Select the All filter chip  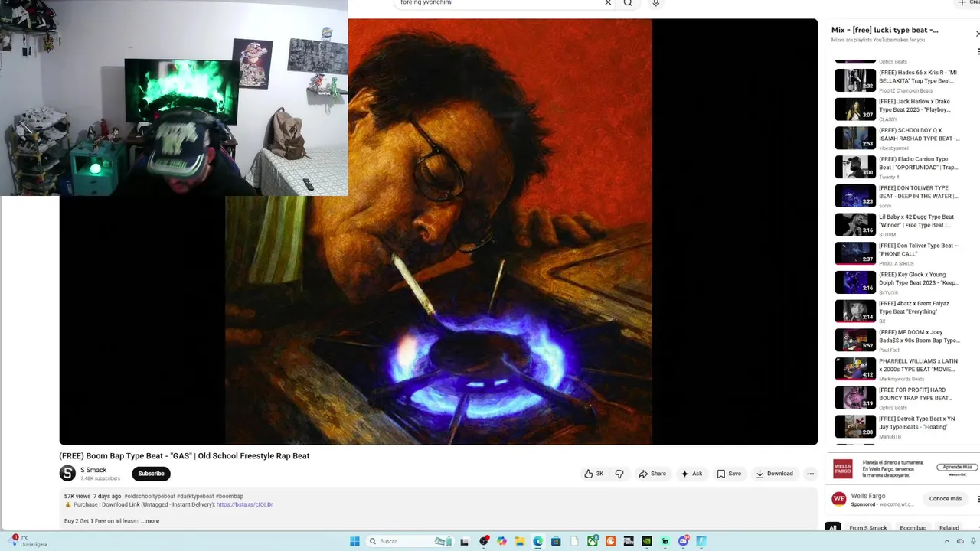pos(832,527)
